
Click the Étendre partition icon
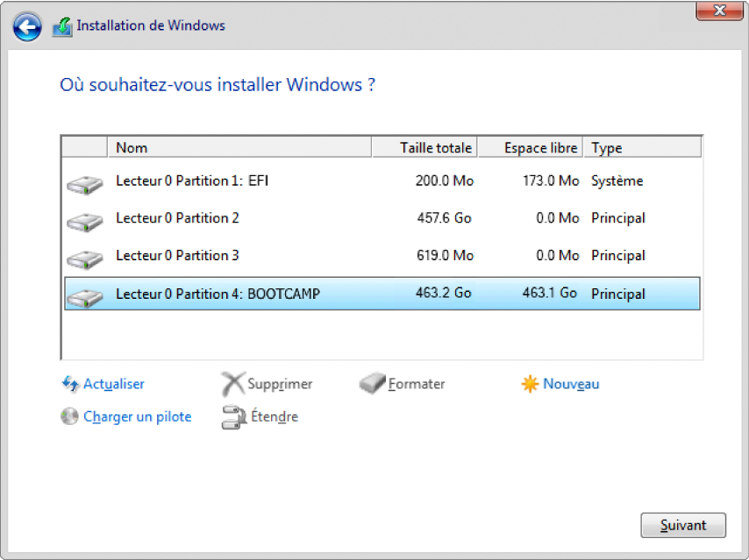coord(232,417)
